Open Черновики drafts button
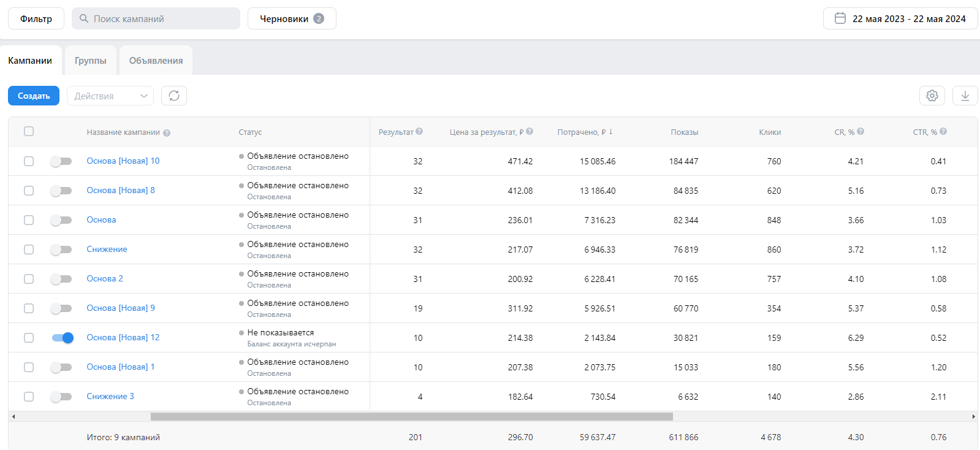This screenshot has width=980, height=450. point(292,18)
